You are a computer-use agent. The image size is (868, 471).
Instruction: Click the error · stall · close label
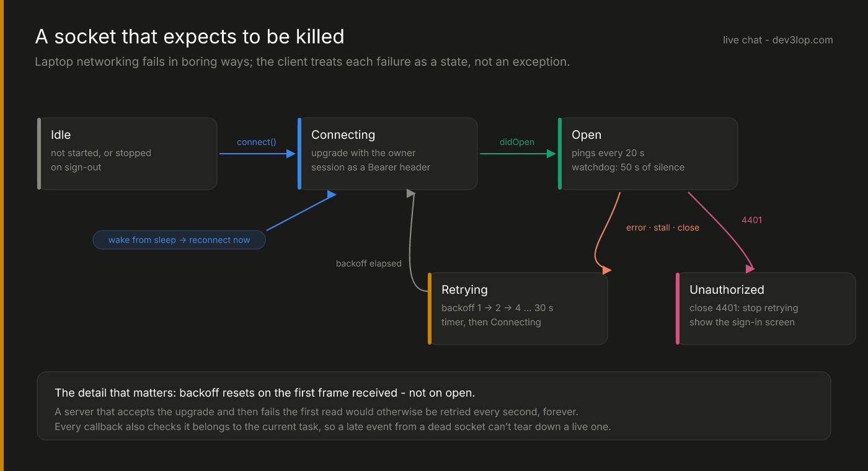[663, 227]
